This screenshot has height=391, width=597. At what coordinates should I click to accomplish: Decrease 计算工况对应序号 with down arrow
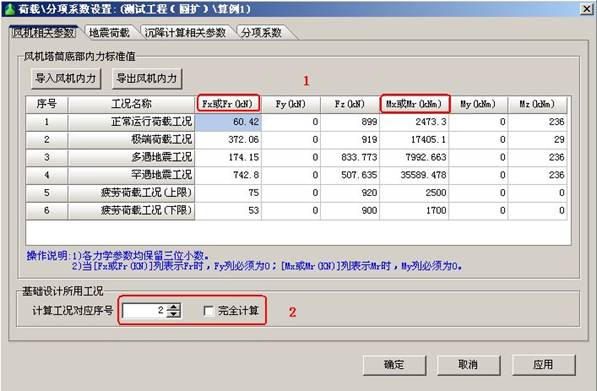tap(174, 314)
